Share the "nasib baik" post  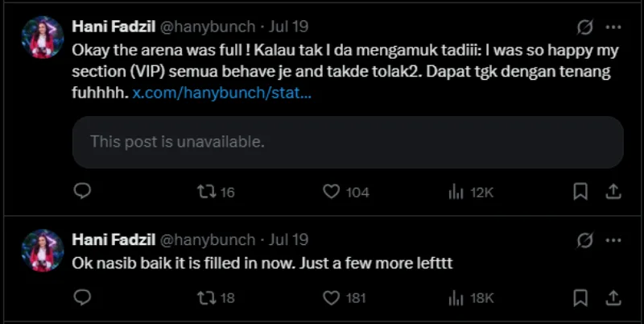click(x=612, y=298)
